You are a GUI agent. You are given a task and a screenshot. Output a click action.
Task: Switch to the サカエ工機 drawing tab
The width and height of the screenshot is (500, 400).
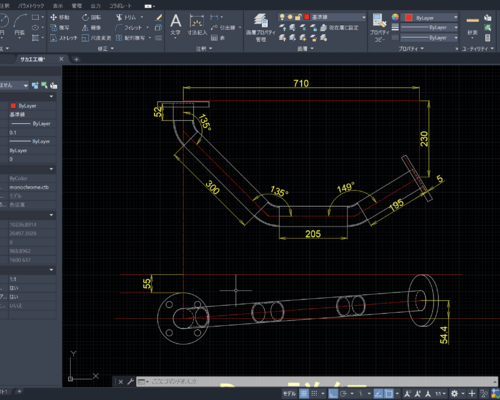(x=33, y=59)
